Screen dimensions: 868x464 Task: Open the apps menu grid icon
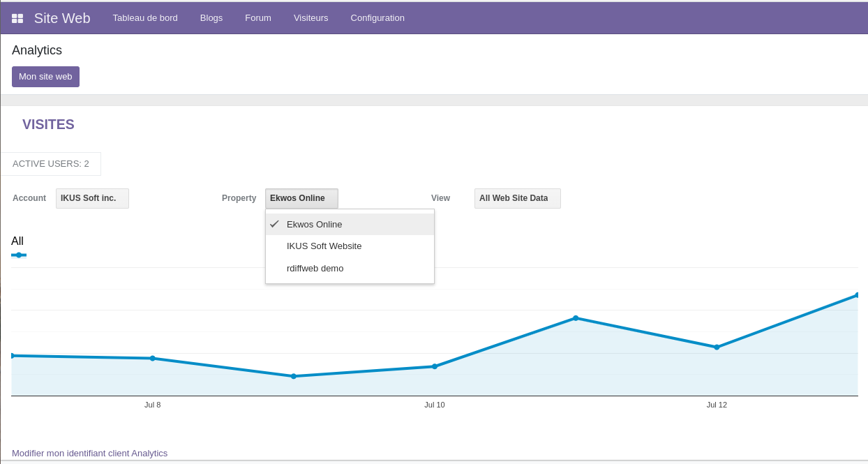pos(17,17)
